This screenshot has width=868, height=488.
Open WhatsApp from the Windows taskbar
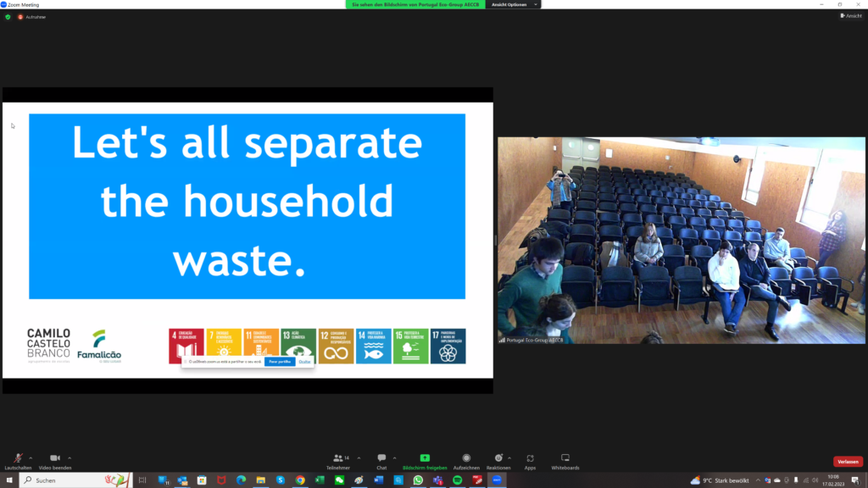coord(418,480)
